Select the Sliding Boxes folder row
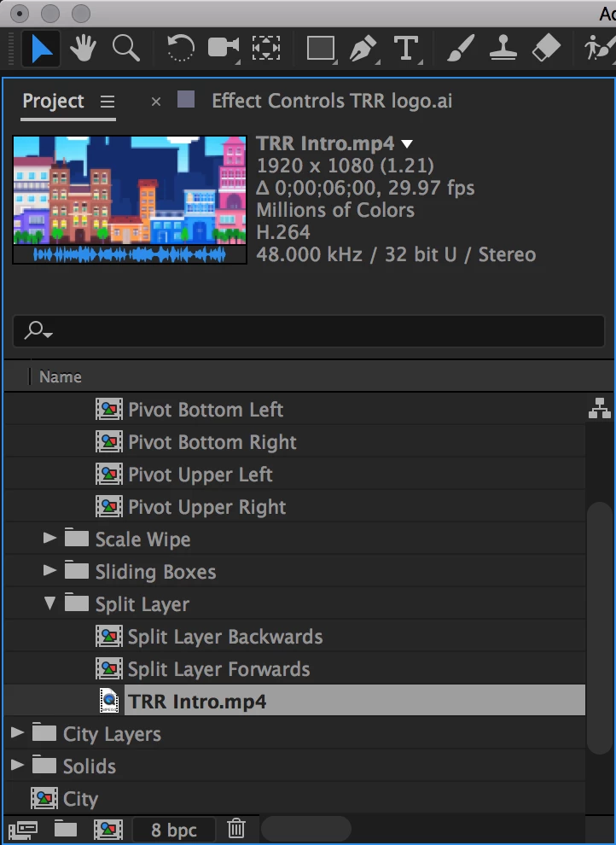 tap(294, 571)
